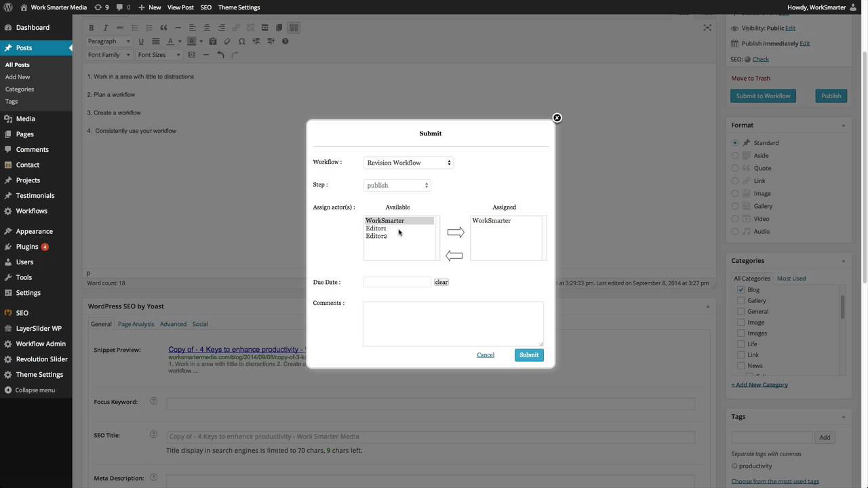Click right arrow to assign selected actor

pyautogui.click(x=456, y=232)
